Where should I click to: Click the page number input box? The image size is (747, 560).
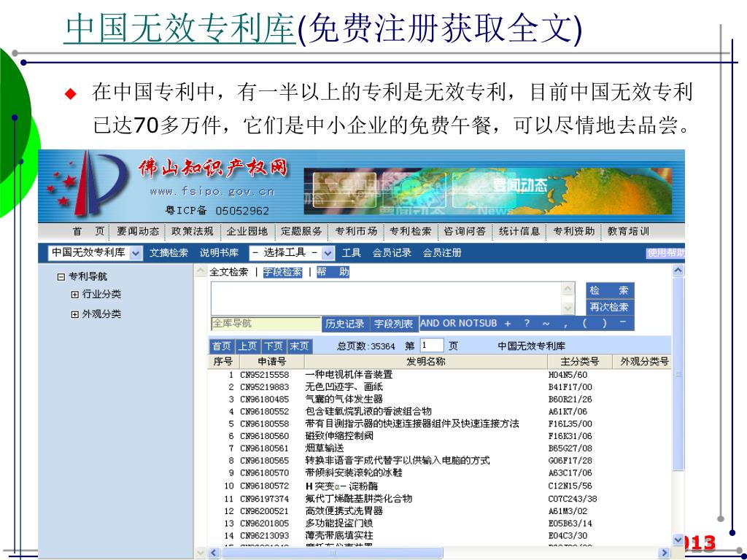[431, 346]
